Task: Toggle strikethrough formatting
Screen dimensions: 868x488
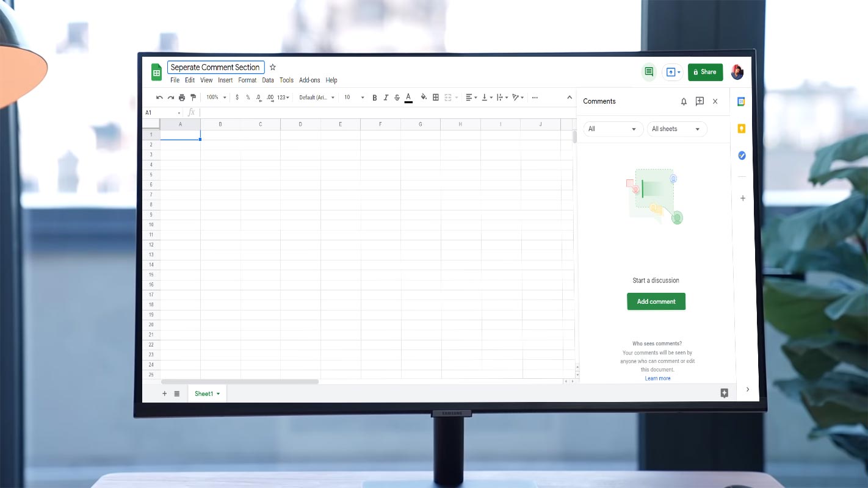Action: (x=397, y=98)
